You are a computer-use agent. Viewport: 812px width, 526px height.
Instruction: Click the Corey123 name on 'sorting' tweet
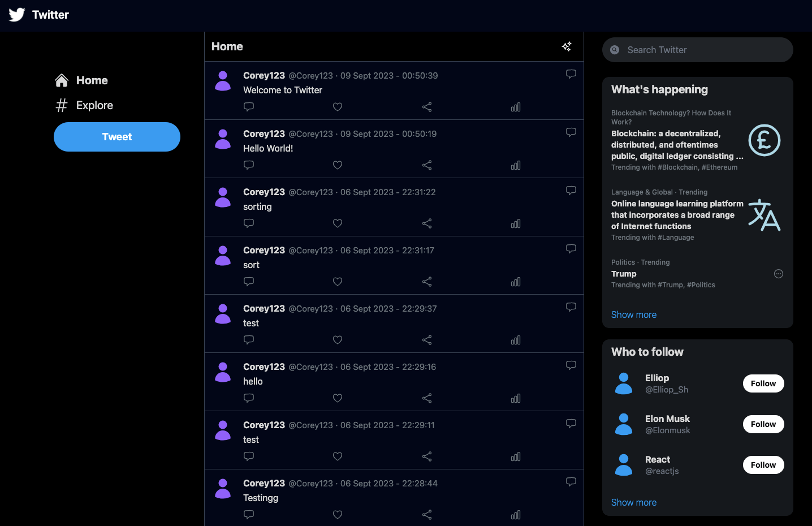click(264, 192)
